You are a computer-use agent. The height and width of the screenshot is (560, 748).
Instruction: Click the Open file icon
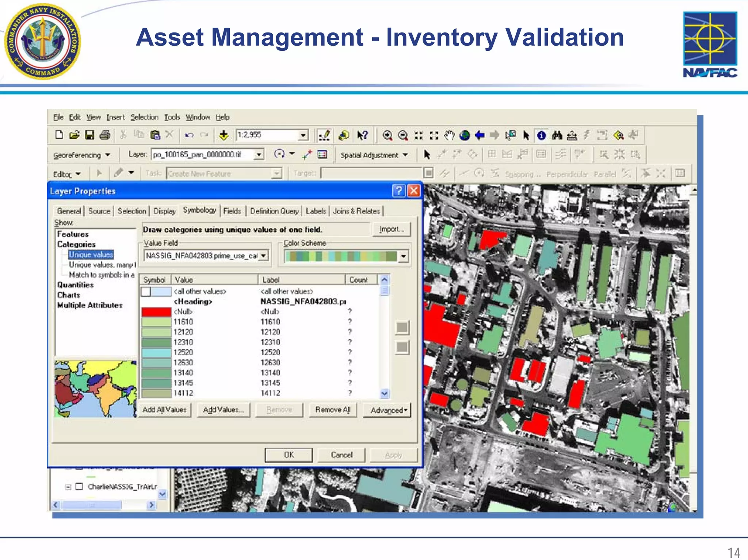tap(74, 135)
